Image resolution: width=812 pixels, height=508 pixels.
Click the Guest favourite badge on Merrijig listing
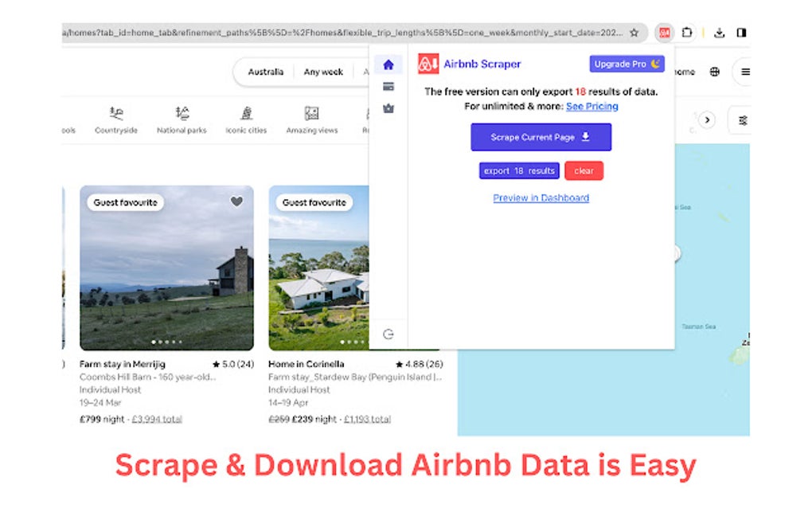click(x=125, y=202)
